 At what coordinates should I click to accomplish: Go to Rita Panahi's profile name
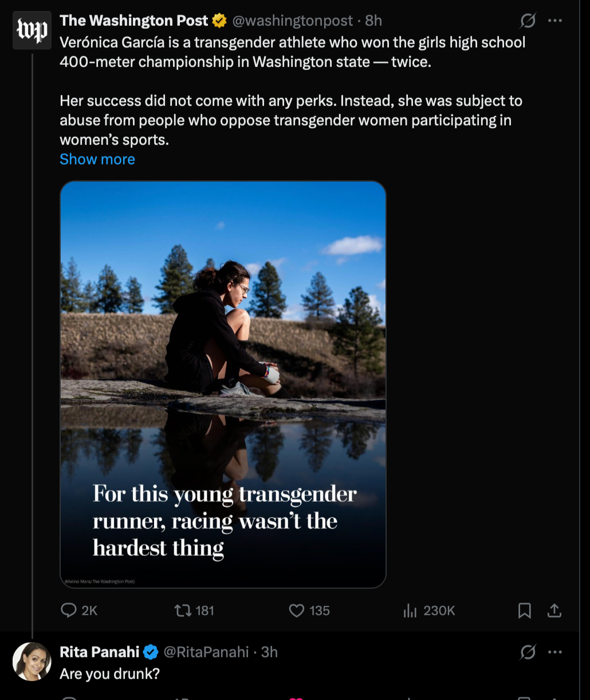(100, 652)
